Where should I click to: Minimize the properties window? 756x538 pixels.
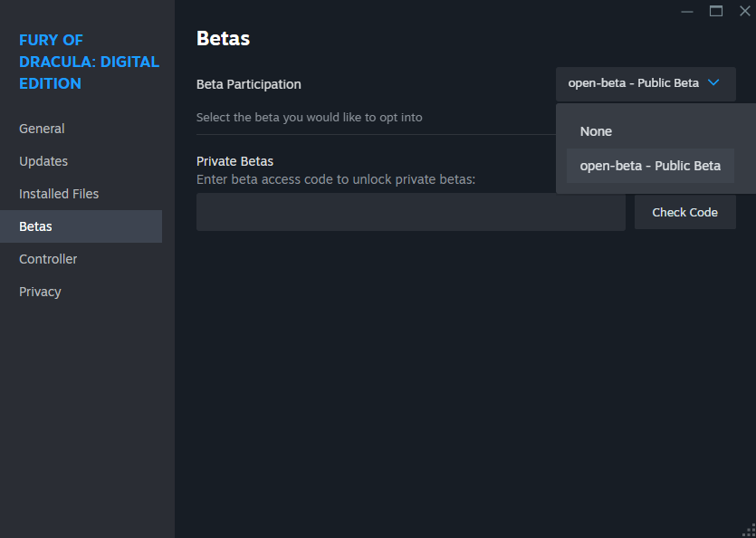[687, 11]
